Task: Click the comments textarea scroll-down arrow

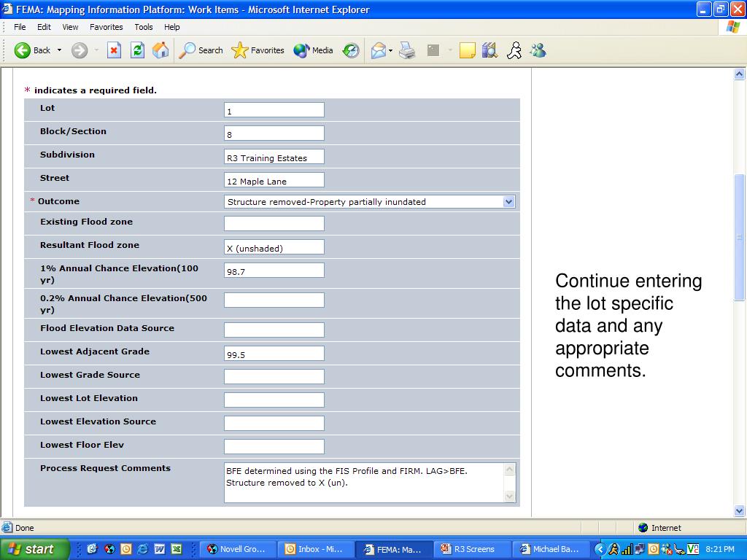Action: pyautogui.click(x=509, y=496)
